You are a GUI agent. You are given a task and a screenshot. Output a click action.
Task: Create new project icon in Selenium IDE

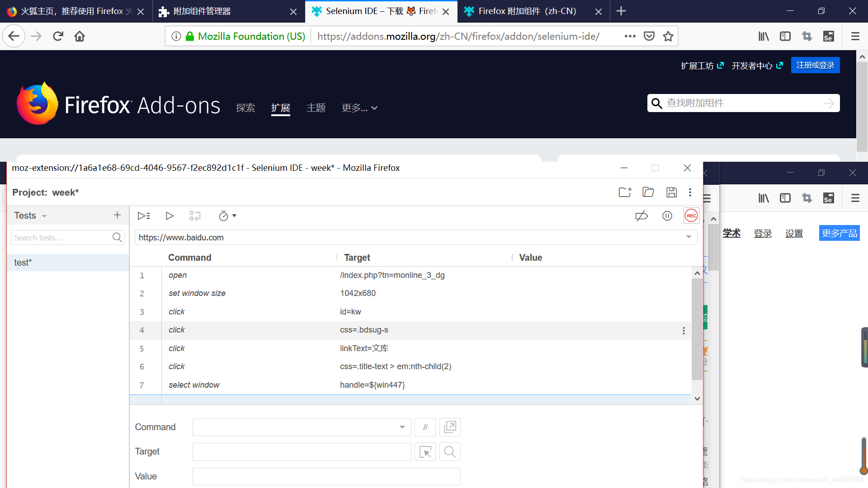(625, 192)
